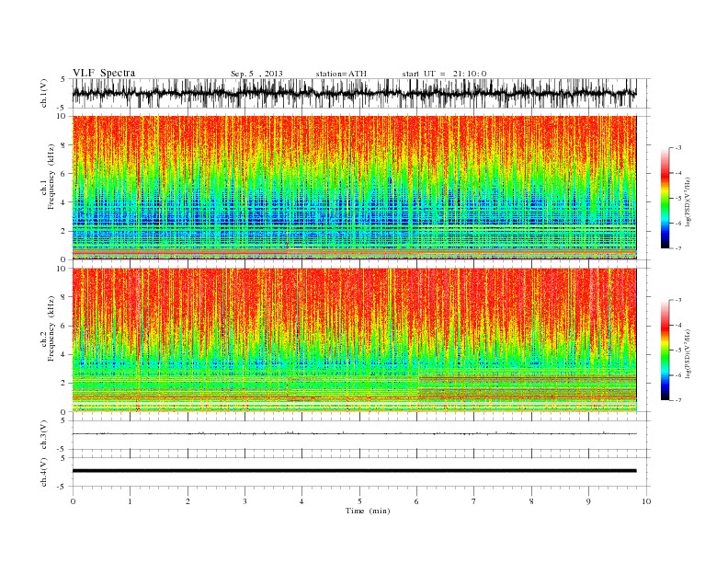The height and width of the screenshot is (563, 728).
Task: Click the "8" tick on the time axis
Action: 531,501
